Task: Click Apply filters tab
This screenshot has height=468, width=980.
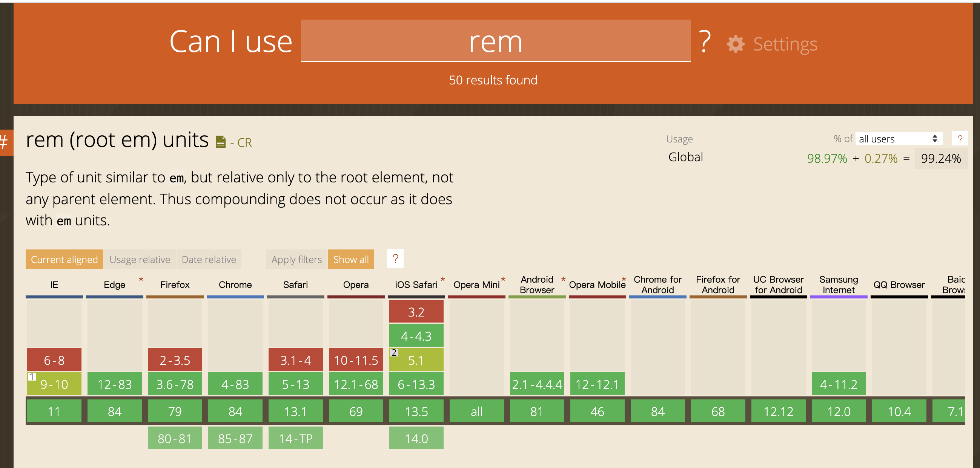Action: 296,259
